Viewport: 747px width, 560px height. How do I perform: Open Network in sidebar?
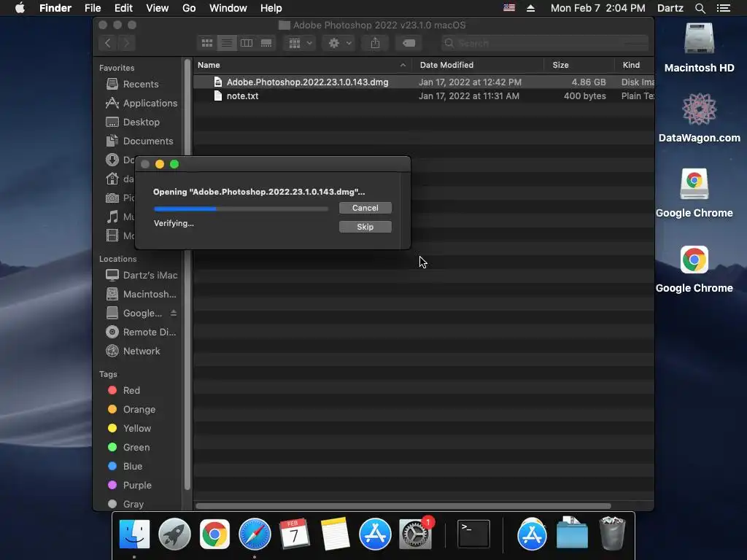point(133,351)
